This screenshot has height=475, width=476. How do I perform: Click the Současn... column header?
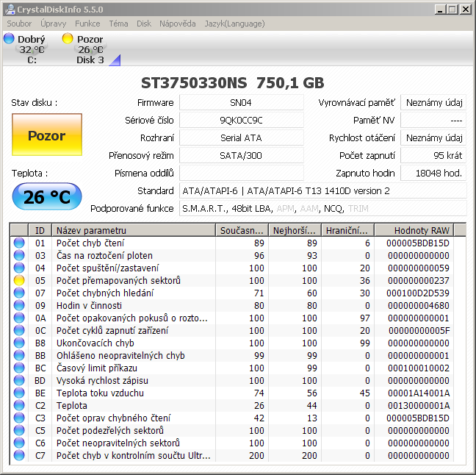(242, 230)
